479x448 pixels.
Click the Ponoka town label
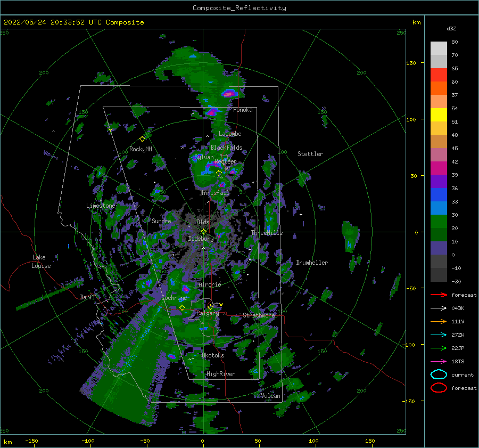coord(243,110)
